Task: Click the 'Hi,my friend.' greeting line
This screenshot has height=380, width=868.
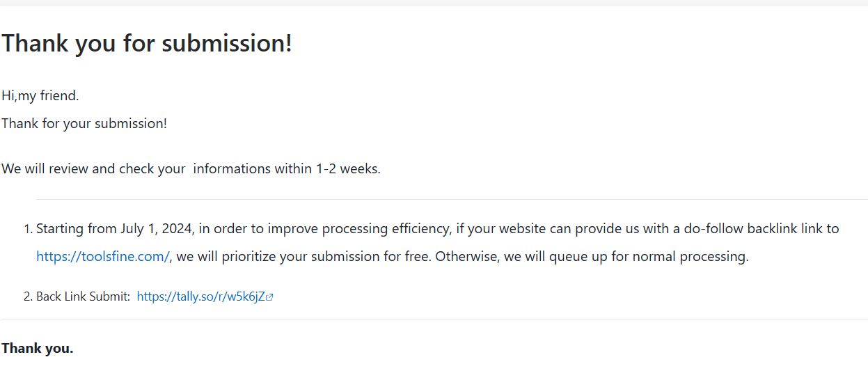Action: (x=40, y=95)
